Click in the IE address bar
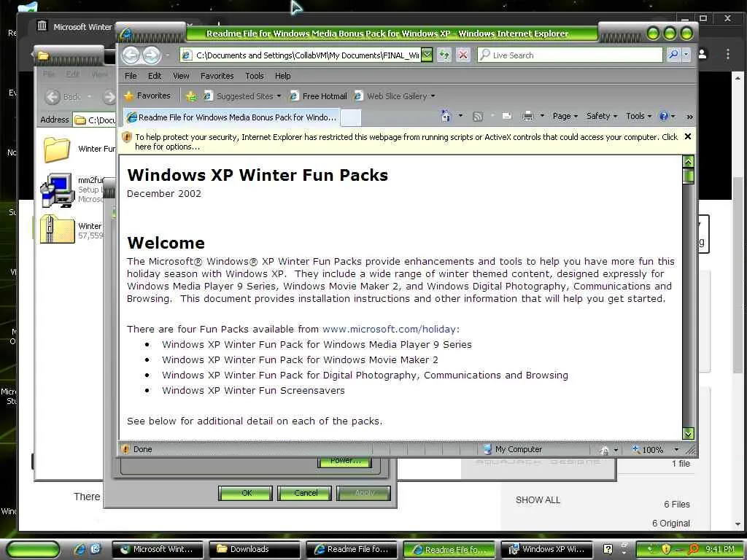The height and width of the screenshot is (560, 747). pos(301,55)
